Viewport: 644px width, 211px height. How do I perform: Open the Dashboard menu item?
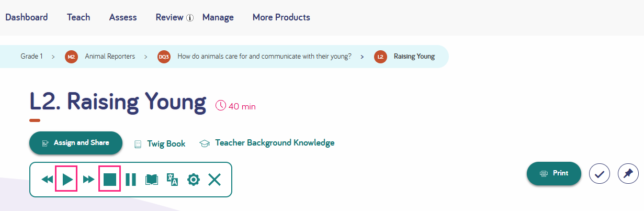pyautogui.click(x=27, y=17)
